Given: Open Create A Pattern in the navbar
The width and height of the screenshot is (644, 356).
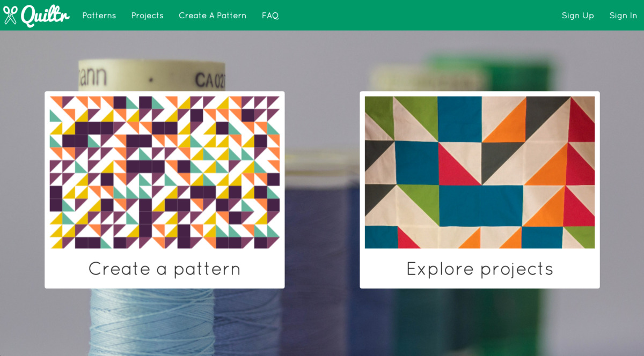Looking at the screenshot, I should tap(213, 16).
